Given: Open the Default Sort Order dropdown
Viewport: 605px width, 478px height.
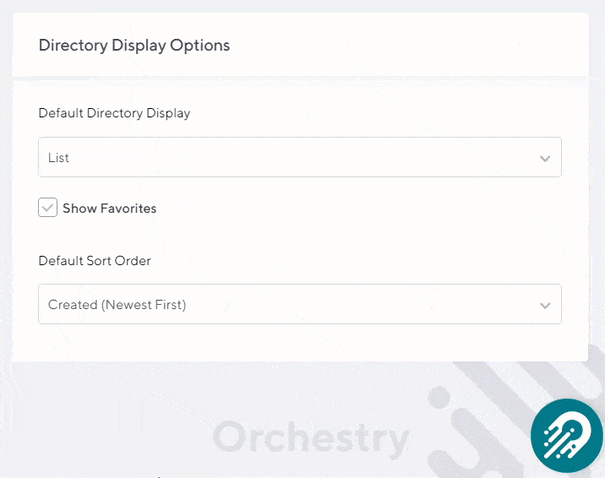Looking at the screenshot, I should [299, 305].
